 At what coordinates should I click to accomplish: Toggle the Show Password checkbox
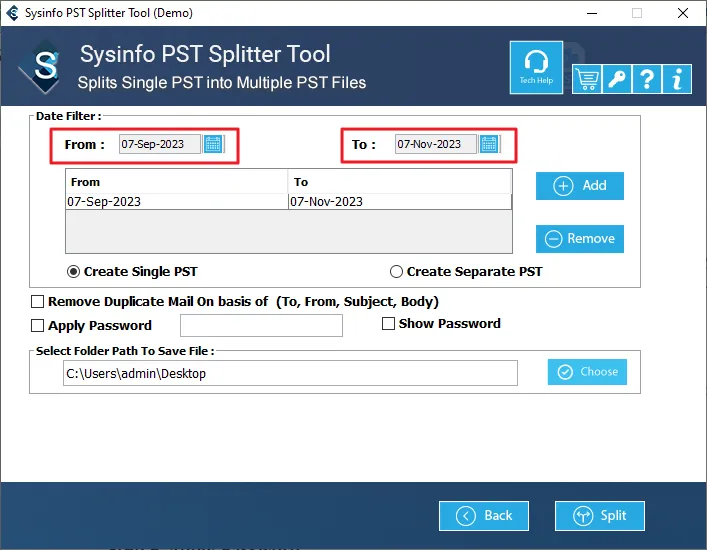pos(388,324)
